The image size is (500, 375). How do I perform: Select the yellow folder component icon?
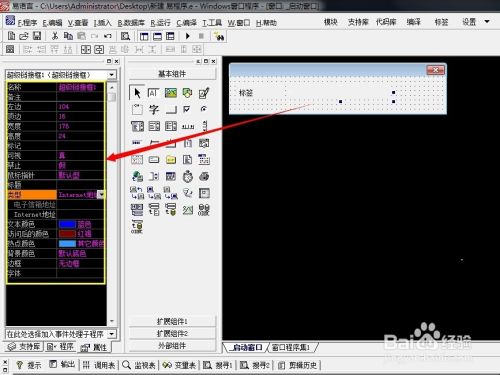pyautogui.click(x=171, y=160)
